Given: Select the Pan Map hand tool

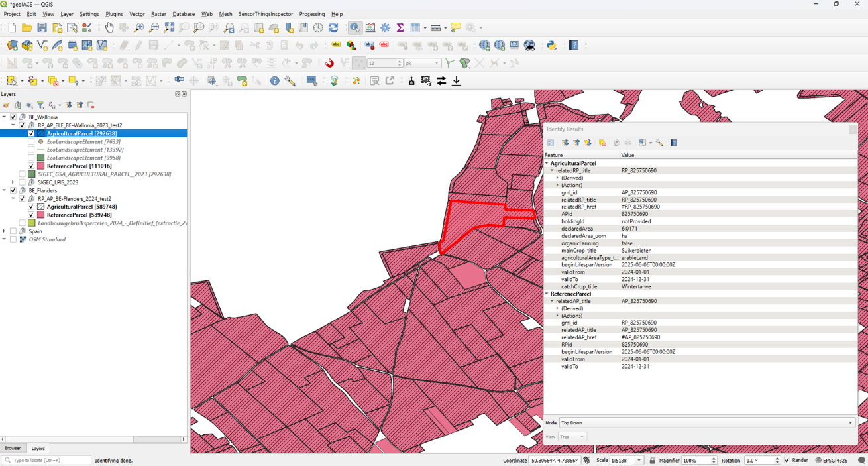Looking at the screenshot, I should coord(109,28).
